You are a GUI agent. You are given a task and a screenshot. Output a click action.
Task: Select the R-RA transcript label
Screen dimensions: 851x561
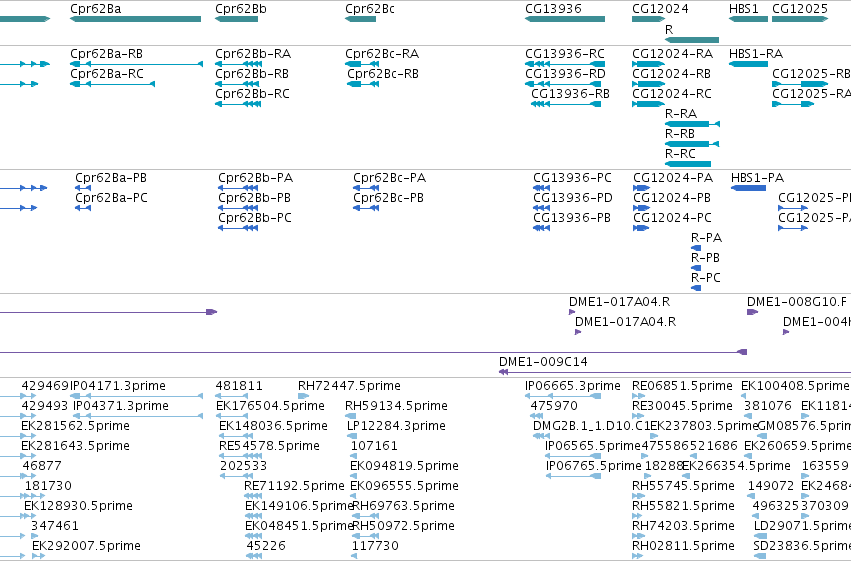(x=681, y=114)
